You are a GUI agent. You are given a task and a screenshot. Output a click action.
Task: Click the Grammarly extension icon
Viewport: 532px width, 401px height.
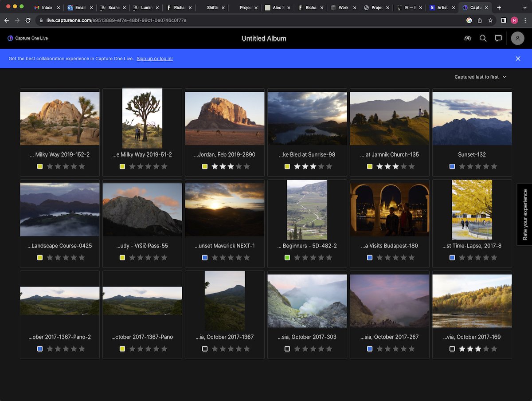(x=469, y=20)
